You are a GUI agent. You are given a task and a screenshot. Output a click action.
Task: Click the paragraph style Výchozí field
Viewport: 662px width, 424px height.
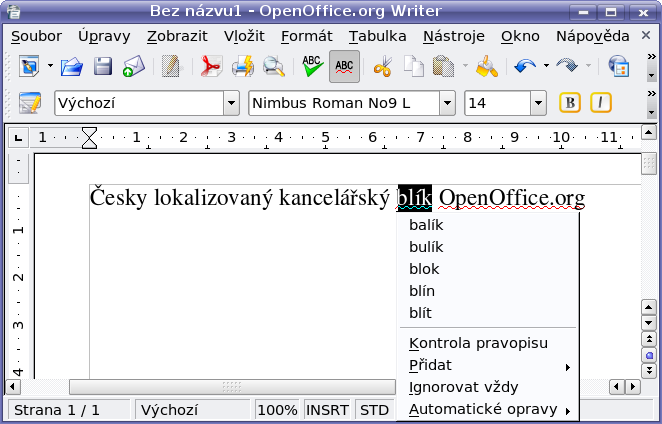pos(139,103)
